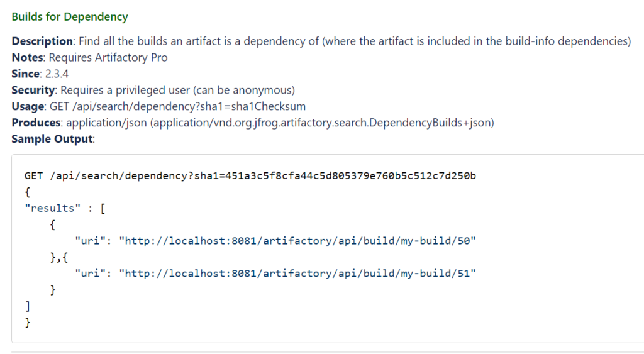Click the "Builds for Dependency" green heading
The width and height of the screenshot is (644, 354).
point(69,17)
